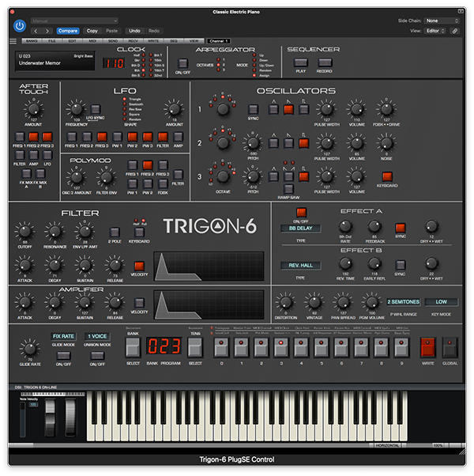Click the Copy button

(x=92, y=31)
